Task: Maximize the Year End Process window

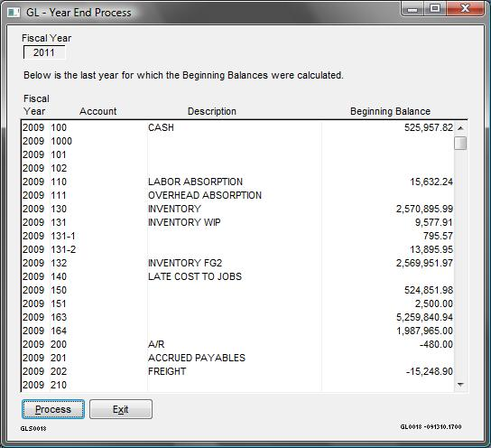Action: [x=435, y=8]
